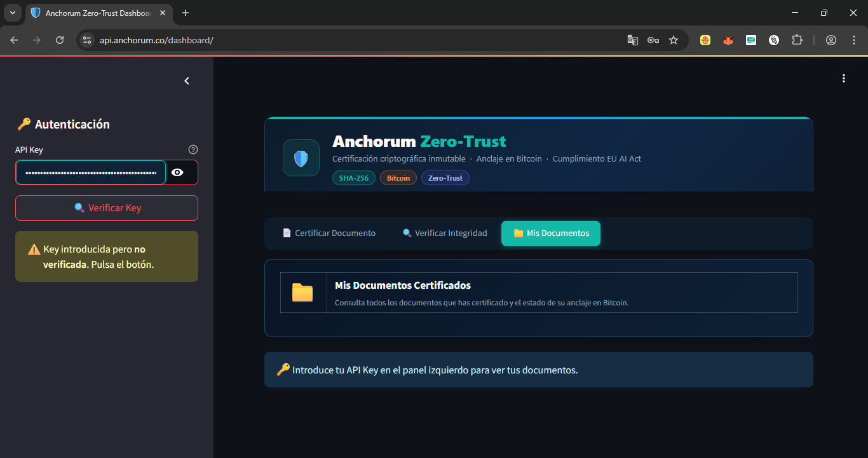The image size is (868, 458).
Task: Reveal the API Key with the eye toggle
Action: [177, 172]
